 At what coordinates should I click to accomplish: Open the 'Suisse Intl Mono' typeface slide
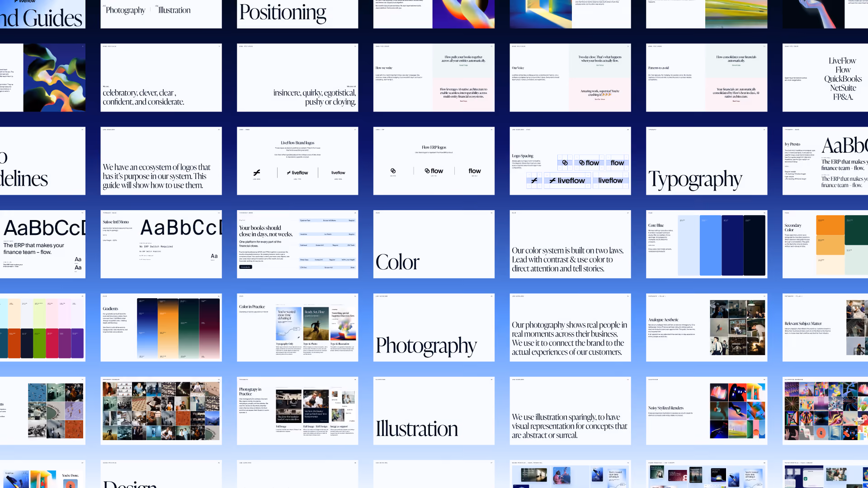click(x=161, y=244)
